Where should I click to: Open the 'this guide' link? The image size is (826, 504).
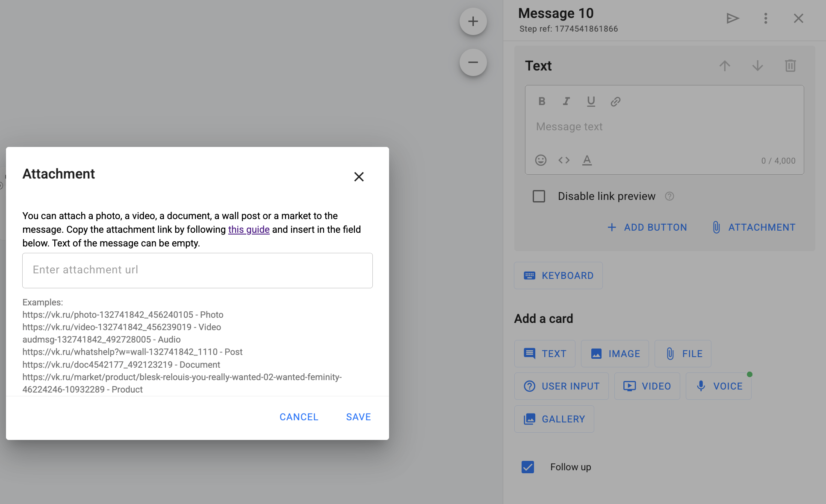(249, 229)
